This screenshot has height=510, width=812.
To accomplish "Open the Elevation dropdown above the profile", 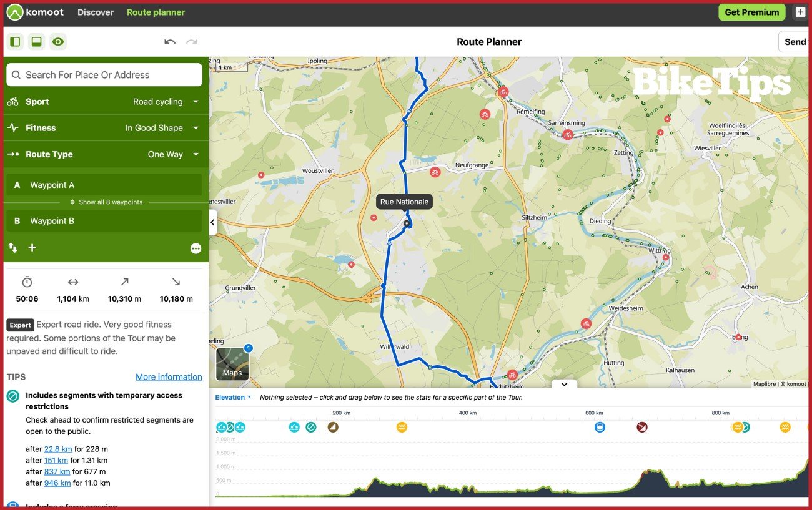I will [233, 397].
